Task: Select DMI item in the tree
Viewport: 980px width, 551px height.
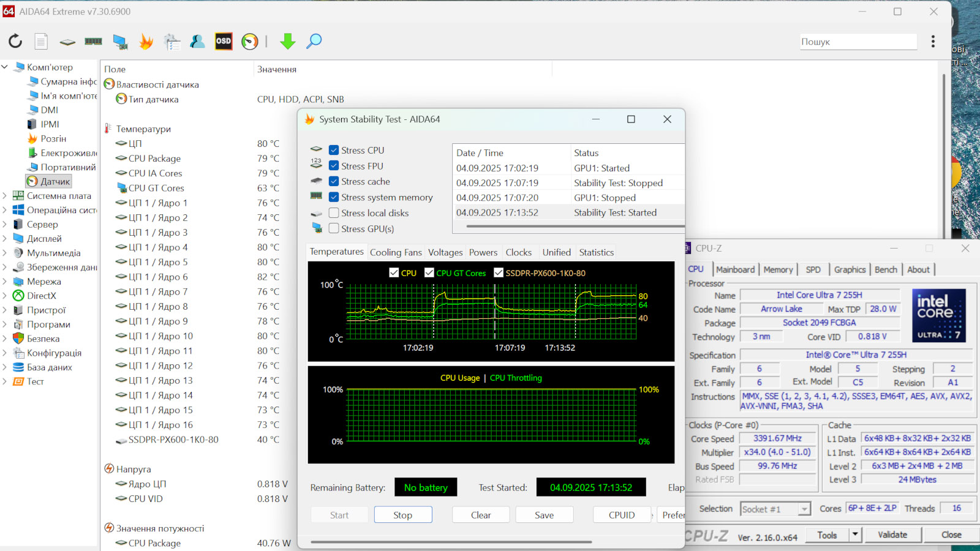Action: 49,110
